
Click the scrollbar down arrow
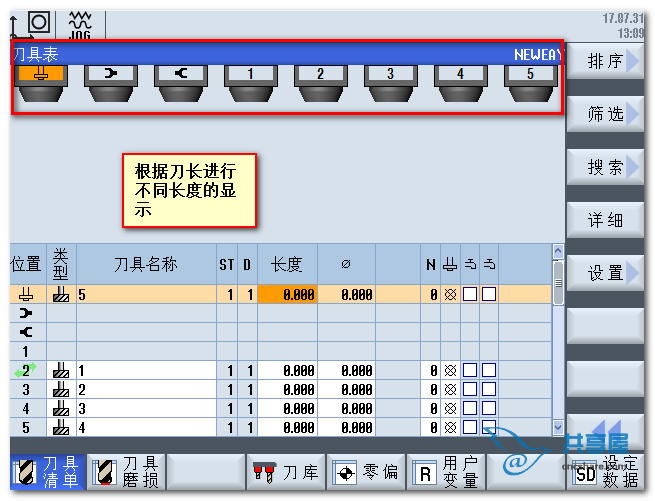[558, 427]
